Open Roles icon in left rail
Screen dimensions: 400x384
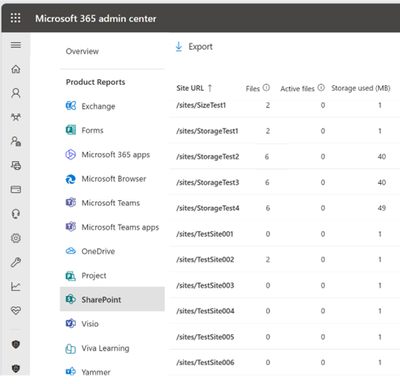(x=16, y=141)
